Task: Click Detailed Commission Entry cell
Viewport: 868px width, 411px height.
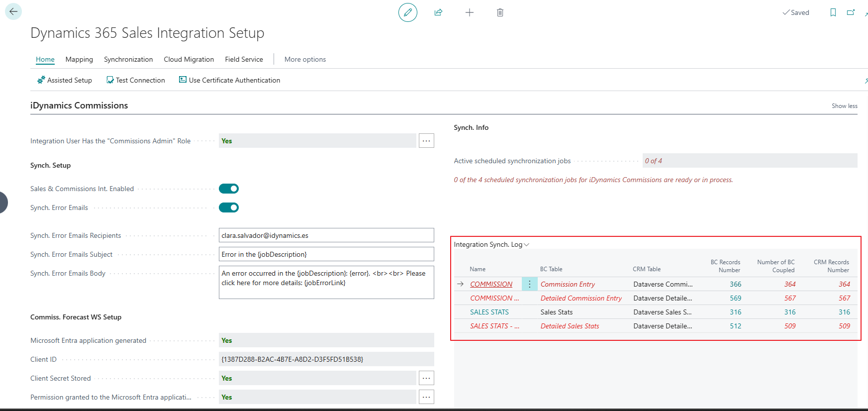Action: point(581,298)
